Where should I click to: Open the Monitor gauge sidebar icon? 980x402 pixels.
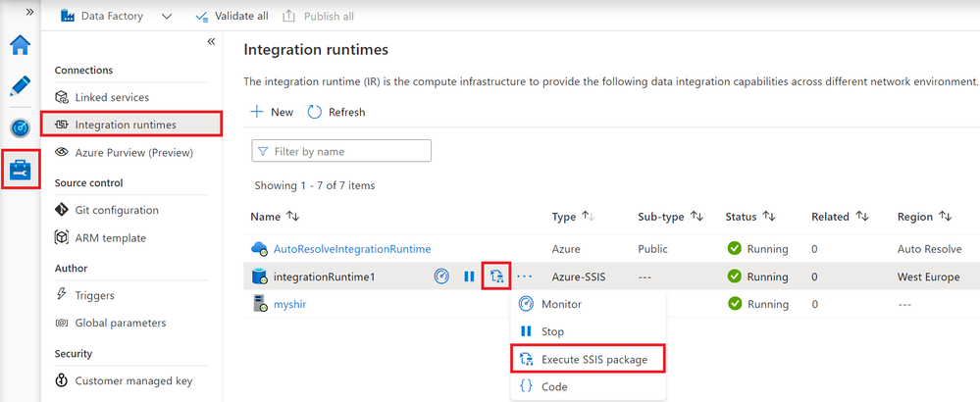click(20, 128)
